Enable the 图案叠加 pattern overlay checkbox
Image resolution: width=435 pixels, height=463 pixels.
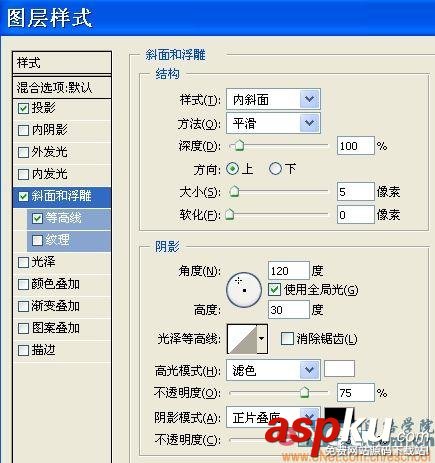click(x=23, y=328)
